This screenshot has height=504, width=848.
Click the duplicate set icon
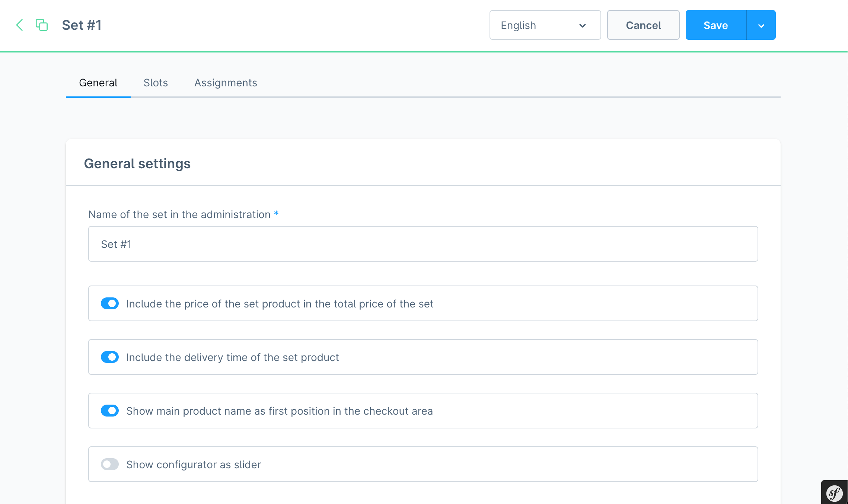[42, 25]
